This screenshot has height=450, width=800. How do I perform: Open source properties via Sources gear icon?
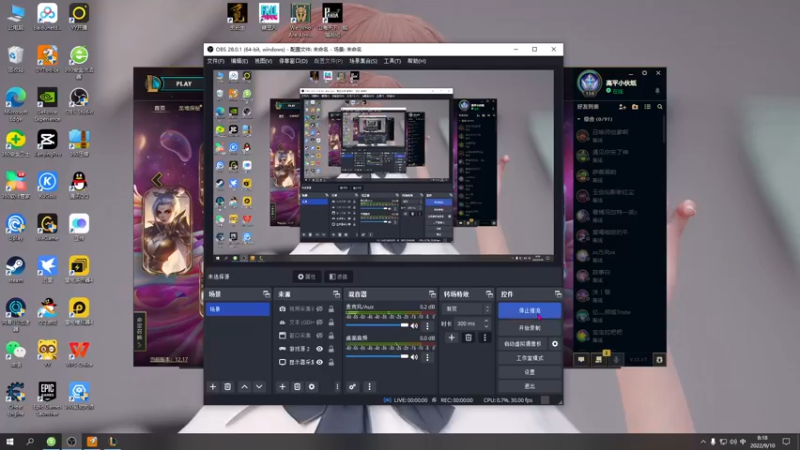point(312,387)
